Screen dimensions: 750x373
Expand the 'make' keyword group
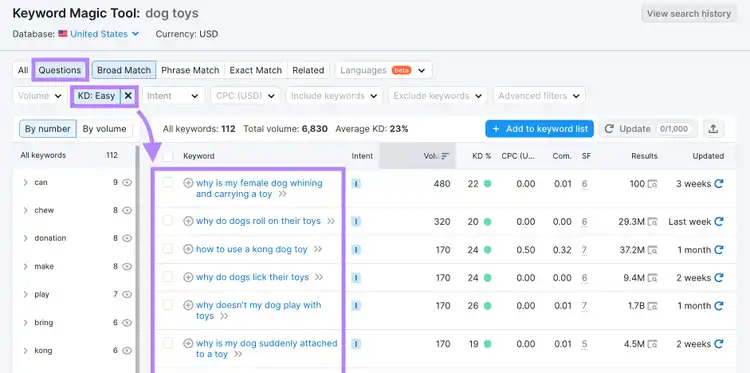pyautogui.click(x=26, y=266)
